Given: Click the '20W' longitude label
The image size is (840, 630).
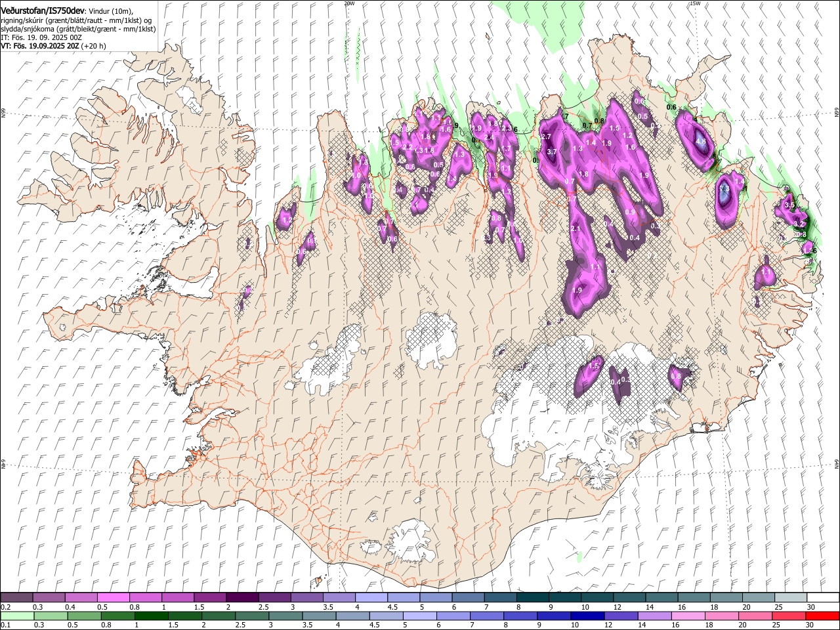Looking at the screenshot, I should tap(350, 3).
